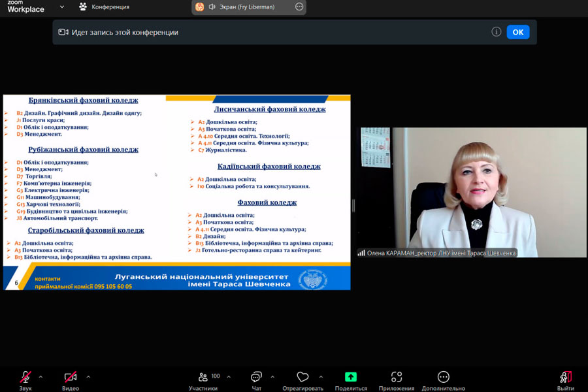Expand arrow next to Чат
This screenshot has width=588, height=392.
(272, 377)
